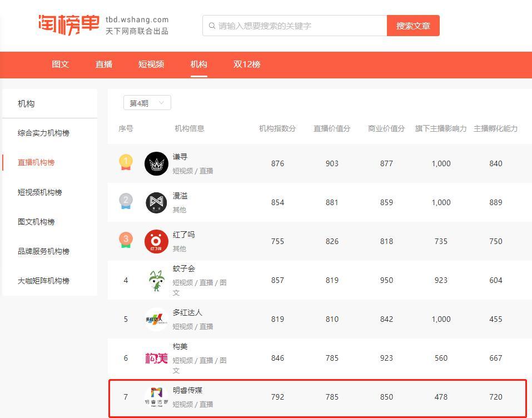Switch to the 图文 tab
Image resolution: width=532 pixels, height=418 pixels.
pyautogui.click(x=61, y=64)
